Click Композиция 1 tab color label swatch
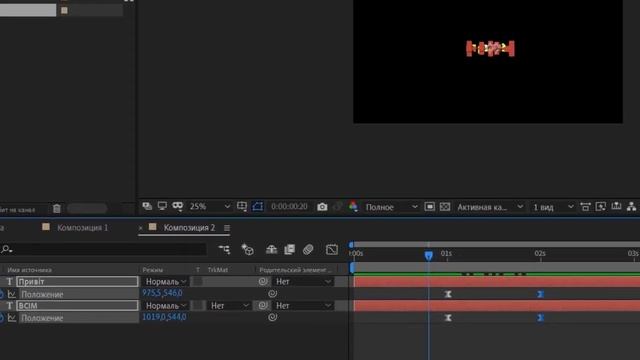 [x=46, y=227]
